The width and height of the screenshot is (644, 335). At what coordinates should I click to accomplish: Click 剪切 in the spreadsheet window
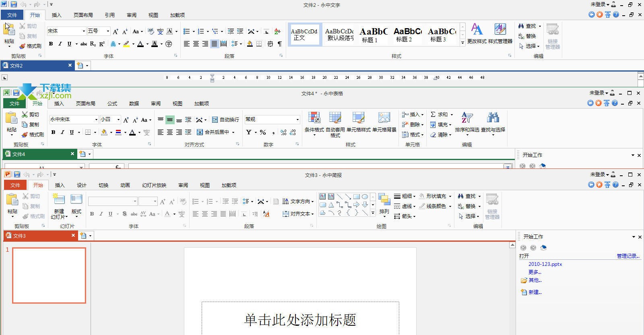click(x=31, y=115)
